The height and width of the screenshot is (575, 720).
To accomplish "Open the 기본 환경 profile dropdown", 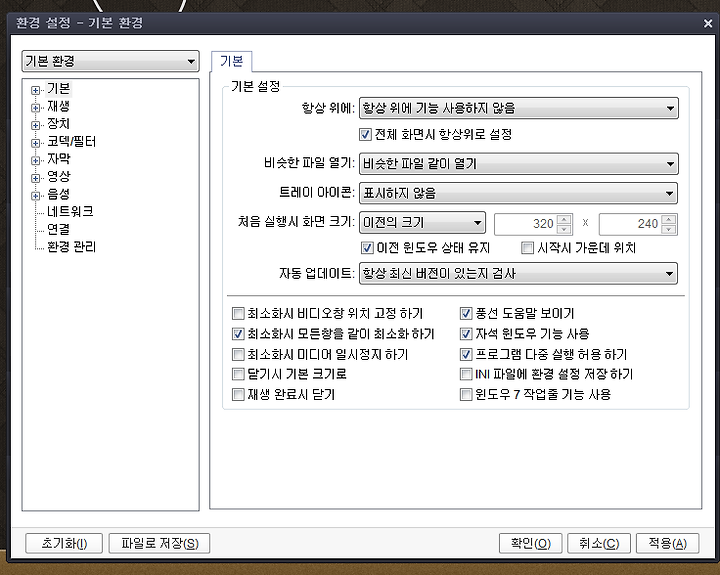I will tap(110, 61).
